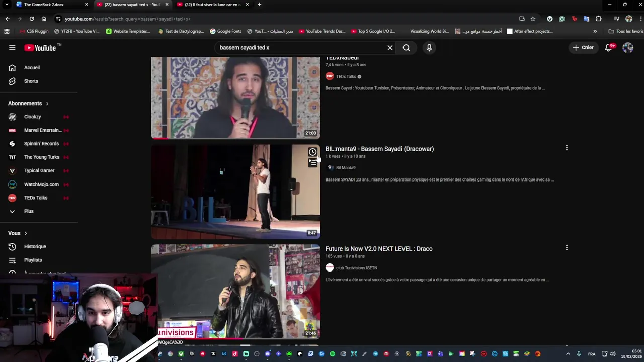Viewport: 644px width, 362px height.
Task: Go back in browser history
Action: (8, 19)
